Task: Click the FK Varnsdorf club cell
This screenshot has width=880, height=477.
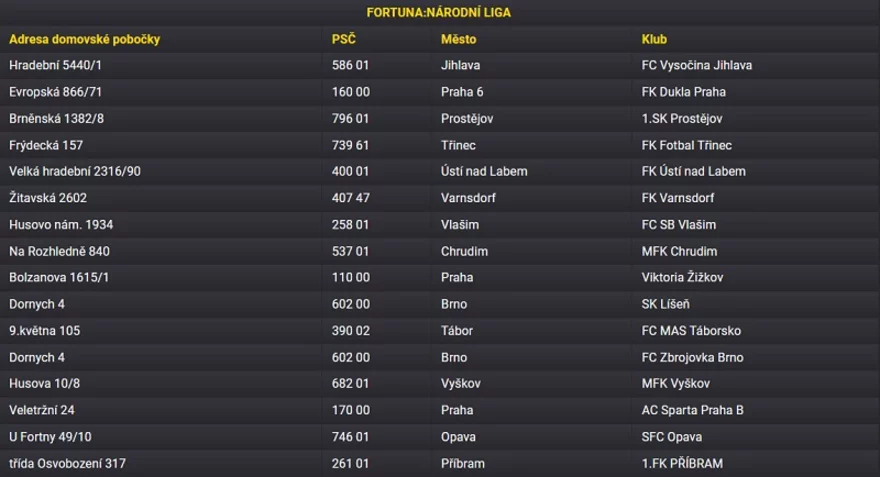Action: click(678, 198)
